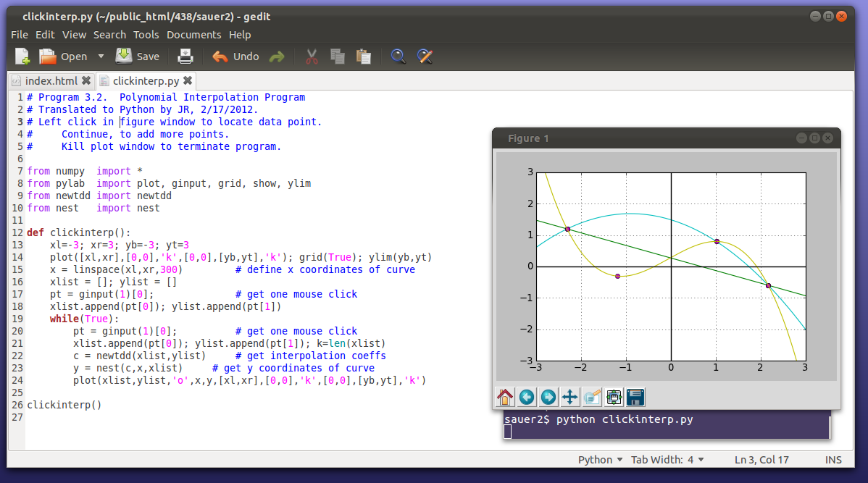Open the Edit menu
The image size is (868, 483).
pos(45,34)
